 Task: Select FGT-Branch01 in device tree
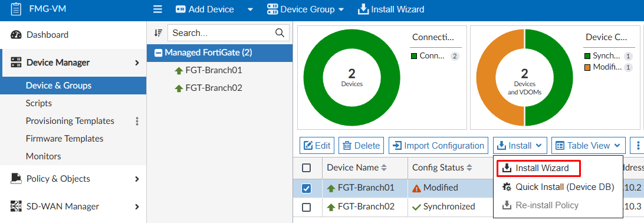(213, 70)
